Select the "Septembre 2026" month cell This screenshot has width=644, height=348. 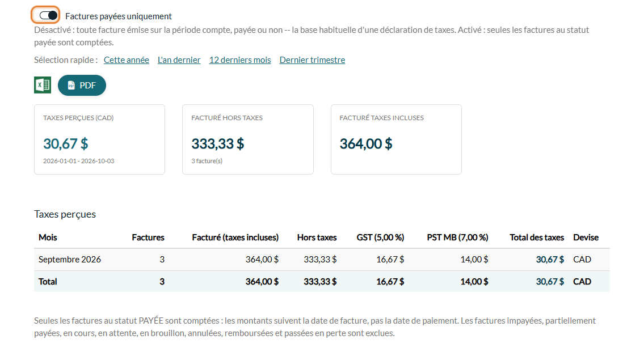click(70, 260)
